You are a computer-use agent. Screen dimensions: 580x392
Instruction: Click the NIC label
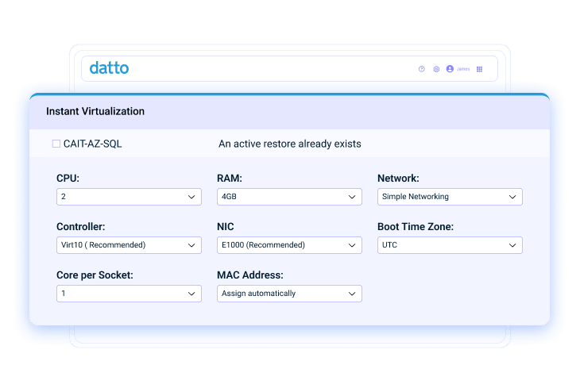pos(226,226)
